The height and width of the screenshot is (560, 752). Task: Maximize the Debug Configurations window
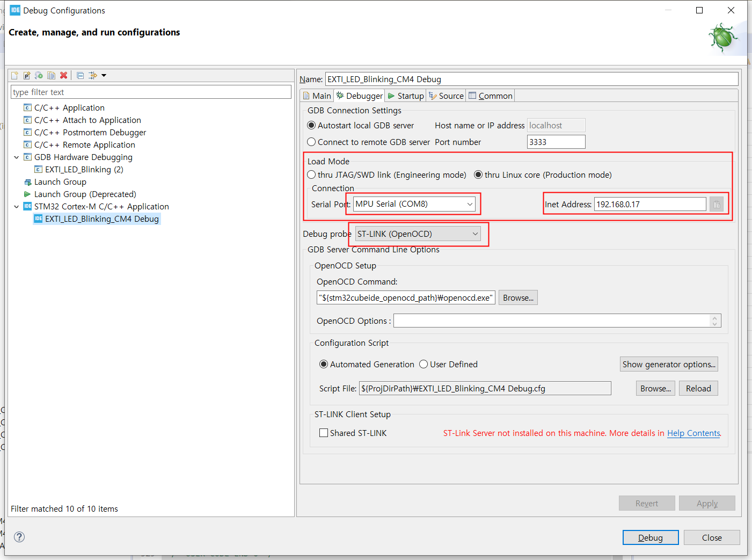pyautogui.click(x=699, y=10)
